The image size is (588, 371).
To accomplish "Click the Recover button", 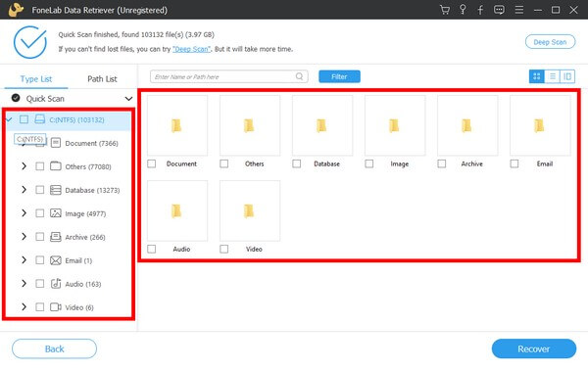I will pyautogui.click(x=534, y=348).
